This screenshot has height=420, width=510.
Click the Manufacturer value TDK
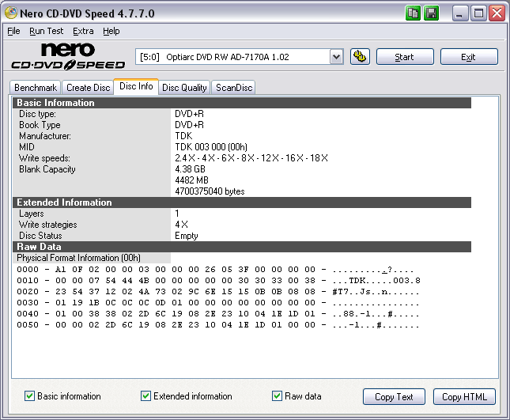[x=183, y=136]
